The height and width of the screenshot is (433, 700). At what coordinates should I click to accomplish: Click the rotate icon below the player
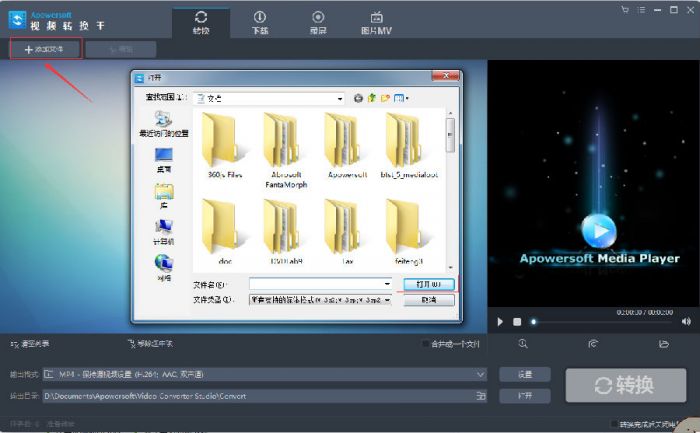coord(593,344)
